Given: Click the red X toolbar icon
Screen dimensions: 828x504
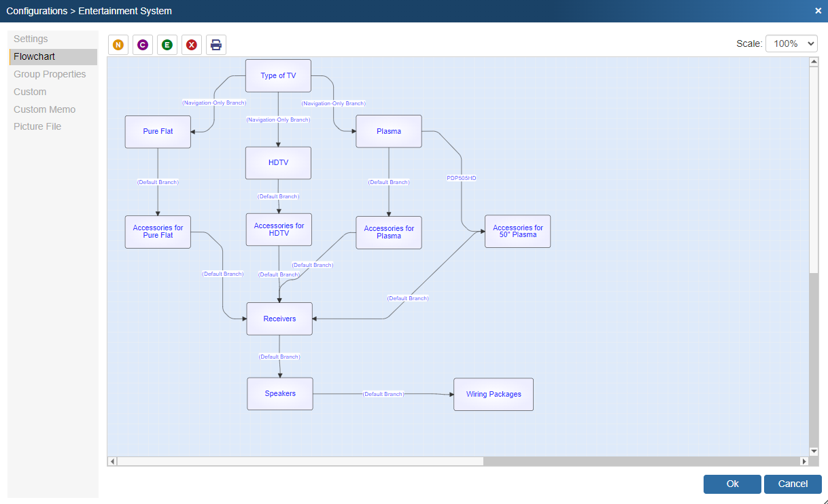Looking at the screenshot, I should pos(192,45).
